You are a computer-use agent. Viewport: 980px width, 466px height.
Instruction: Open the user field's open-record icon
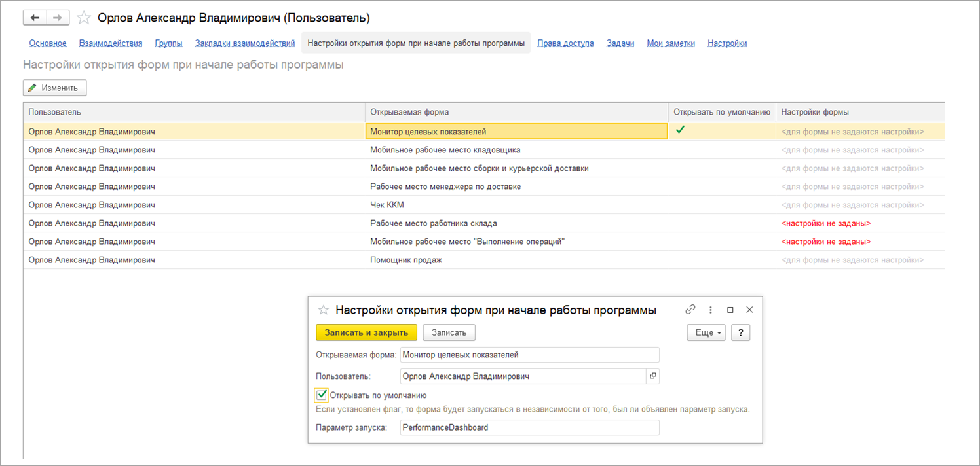click(x=652, y=376)
